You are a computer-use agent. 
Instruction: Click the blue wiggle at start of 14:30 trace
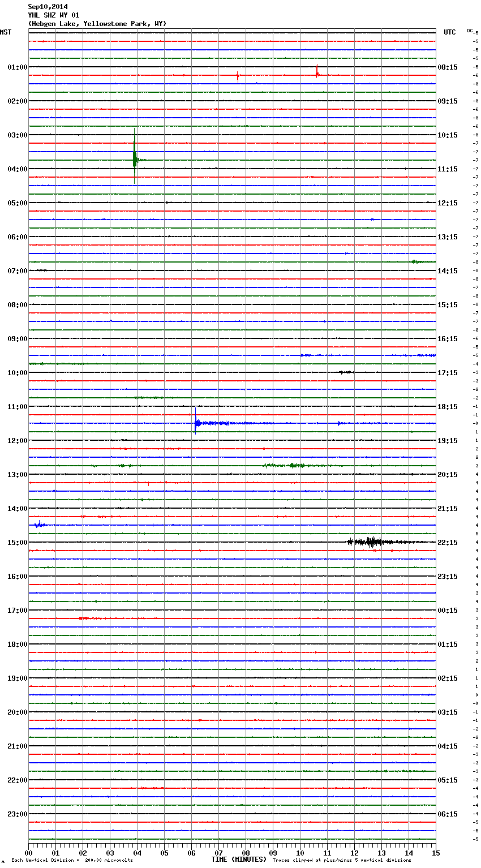(x=40, y=525)
